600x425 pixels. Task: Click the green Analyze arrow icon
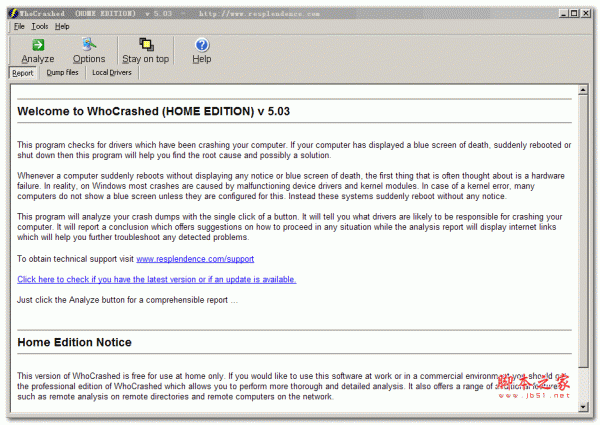coord(38,45)
